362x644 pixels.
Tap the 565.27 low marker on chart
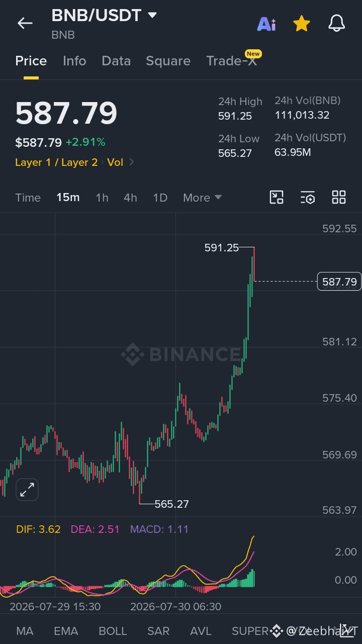[171, 504]
